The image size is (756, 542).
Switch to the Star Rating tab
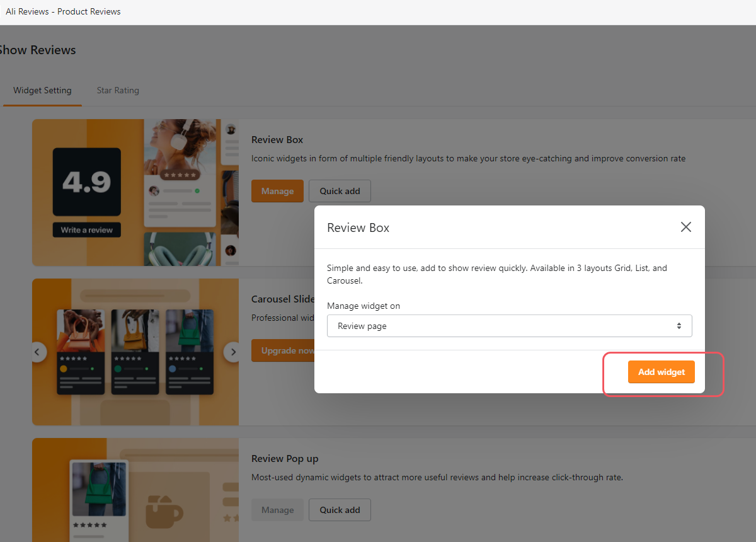[118, 90]
